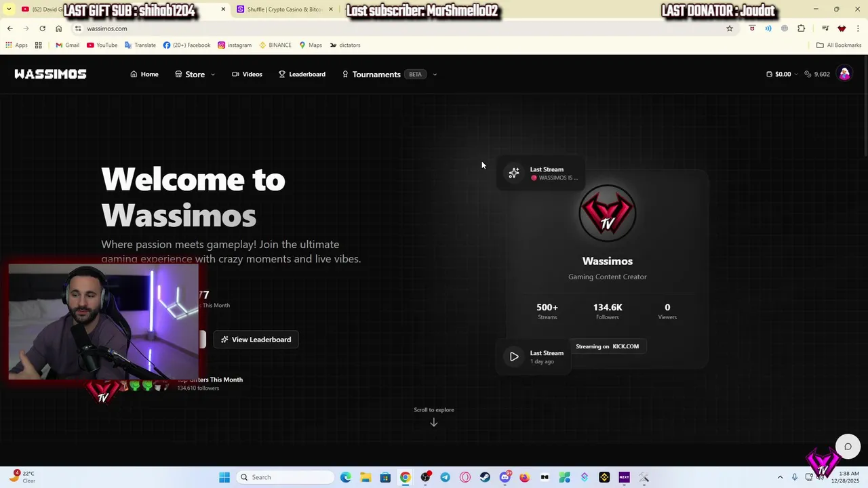
Task: Open the Facebook bookmark
Action: tap(186, 45)
